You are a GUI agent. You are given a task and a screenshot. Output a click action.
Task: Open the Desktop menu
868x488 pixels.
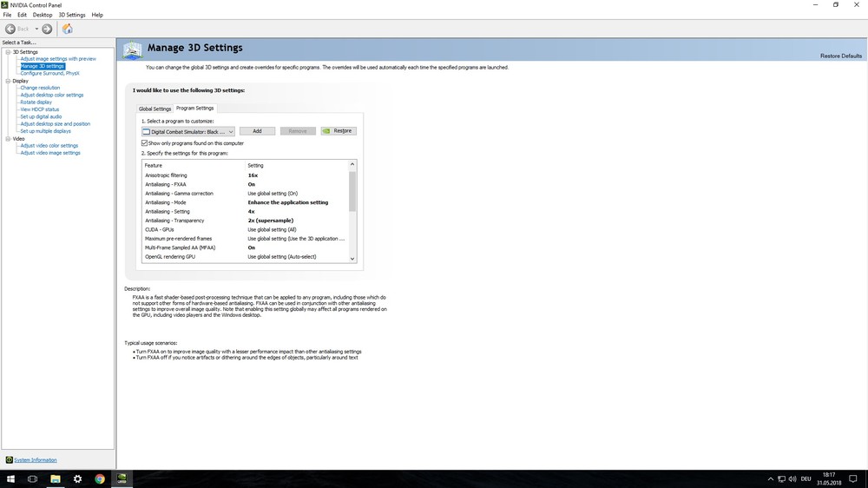coord(42,15)
